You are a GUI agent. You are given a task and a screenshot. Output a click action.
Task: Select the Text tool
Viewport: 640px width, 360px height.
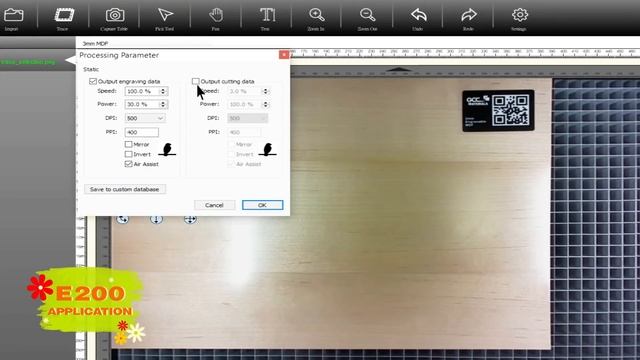pyautogui.click(x=267, y=19)
